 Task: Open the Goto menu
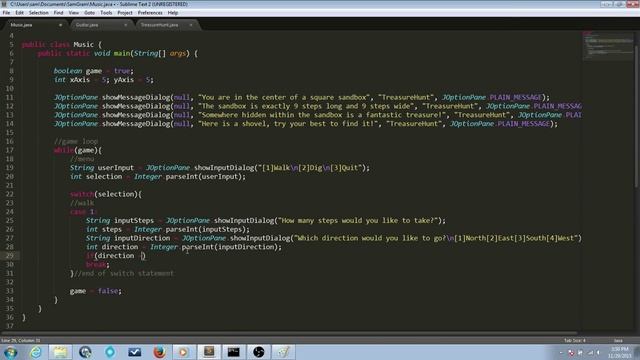(x=89, y=13)
